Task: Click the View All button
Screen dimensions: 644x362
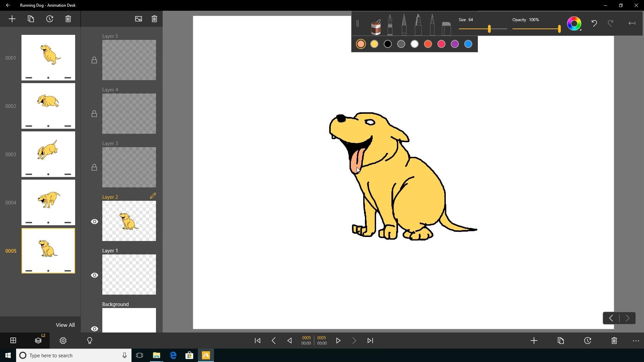Action: 65,325
